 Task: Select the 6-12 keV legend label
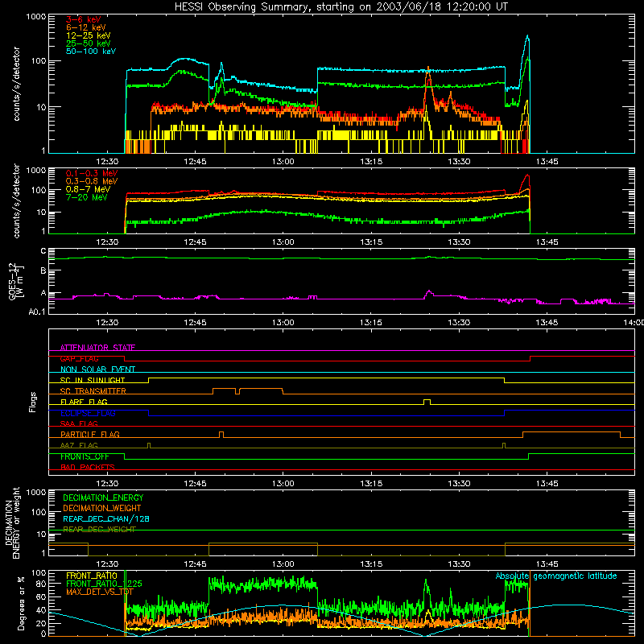pyautogui.click(x=86, y=27)
